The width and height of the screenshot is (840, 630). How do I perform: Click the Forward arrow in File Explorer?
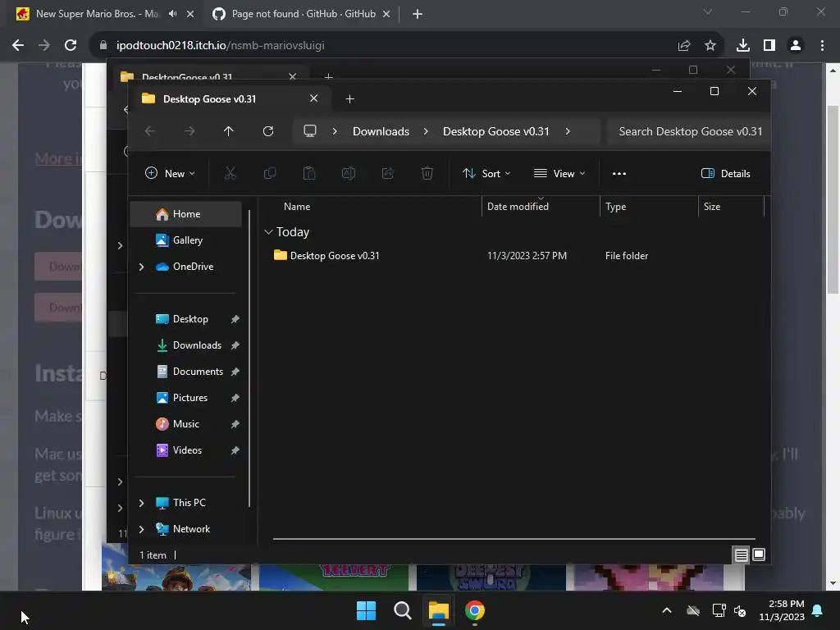point(189,131)
